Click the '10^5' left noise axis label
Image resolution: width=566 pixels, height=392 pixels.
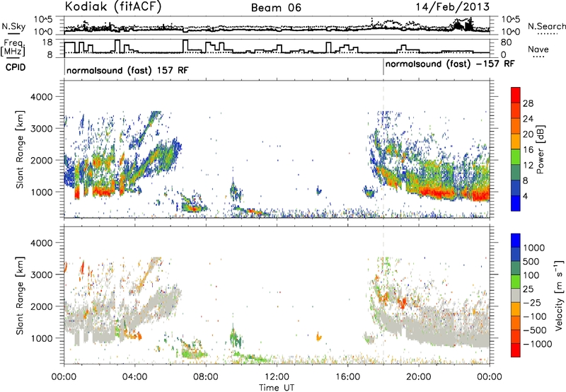(x=43, y=19)
